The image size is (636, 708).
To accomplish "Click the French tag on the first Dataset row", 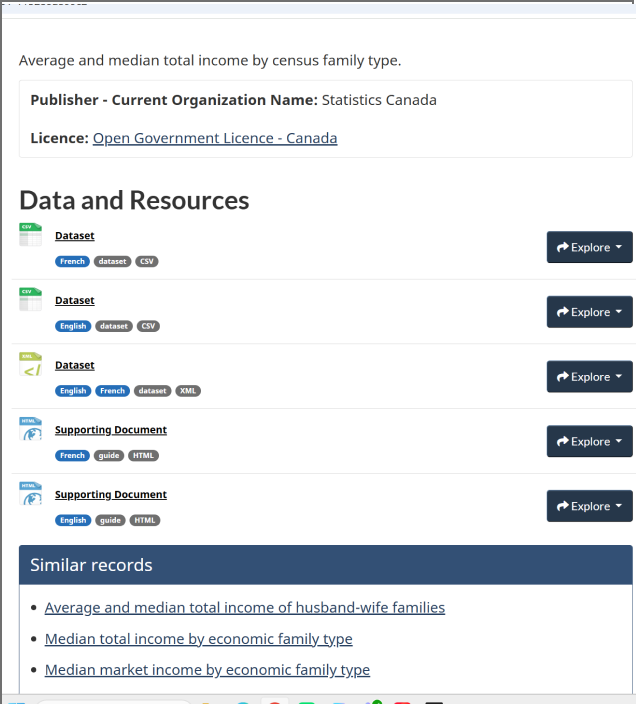I will point(72,261).
